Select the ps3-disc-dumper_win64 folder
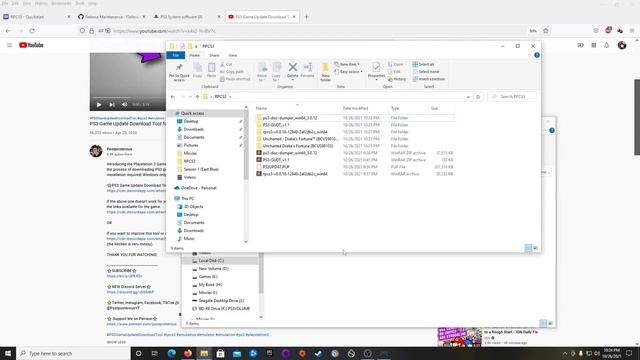Image resolution: width=640 pixels, height=360 pixels. (290, 118)
